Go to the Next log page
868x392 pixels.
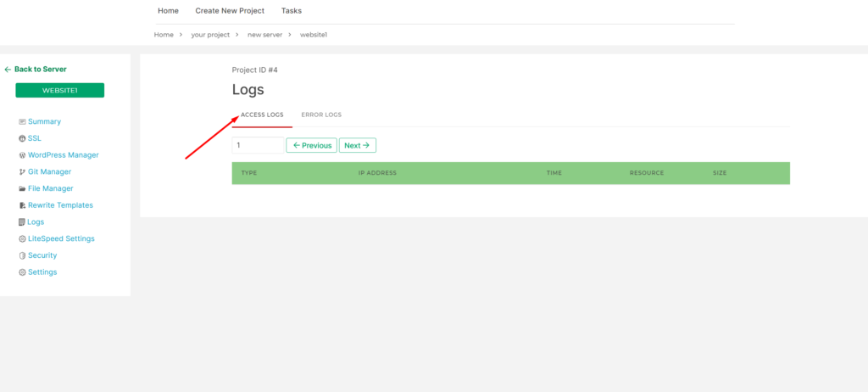pyautogui.click(x=357, y=146)
